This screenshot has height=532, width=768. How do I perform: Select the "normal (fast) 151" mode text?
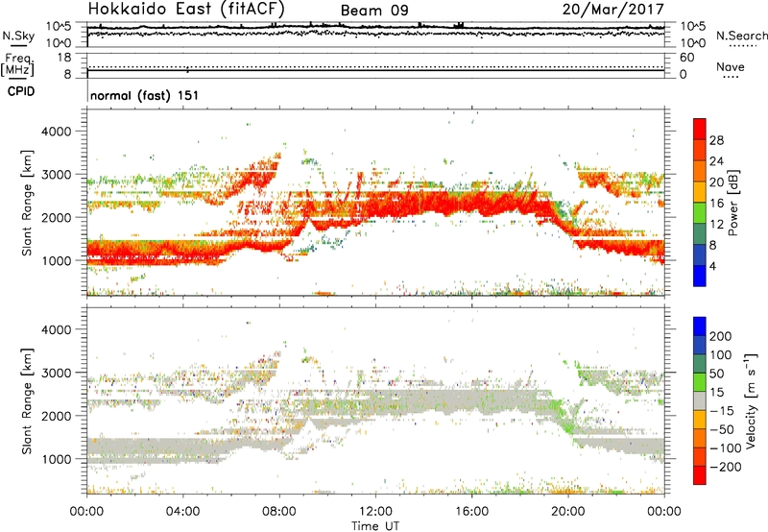point(145,95)
